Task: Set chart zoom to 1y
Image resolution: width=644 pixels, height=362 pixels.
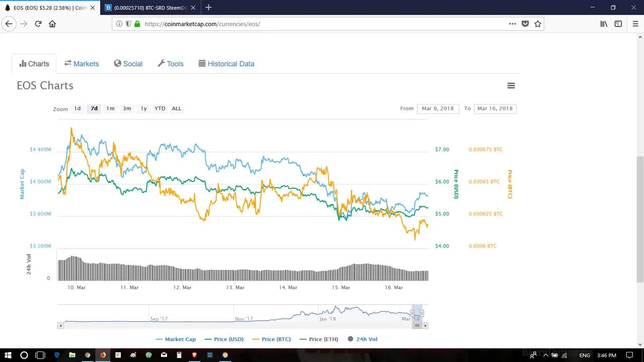Action: (x=143, y=109)
